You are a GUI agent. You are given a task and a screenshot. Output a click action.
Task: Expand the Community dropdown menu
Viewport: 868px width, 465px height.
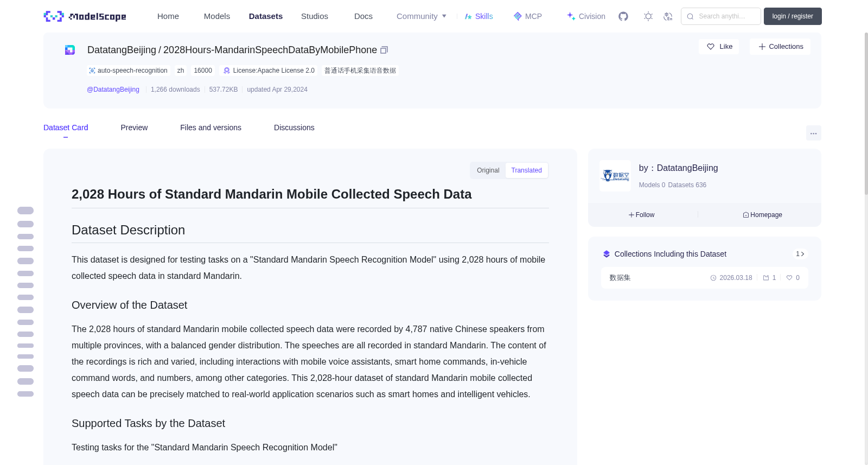[422, 16]
